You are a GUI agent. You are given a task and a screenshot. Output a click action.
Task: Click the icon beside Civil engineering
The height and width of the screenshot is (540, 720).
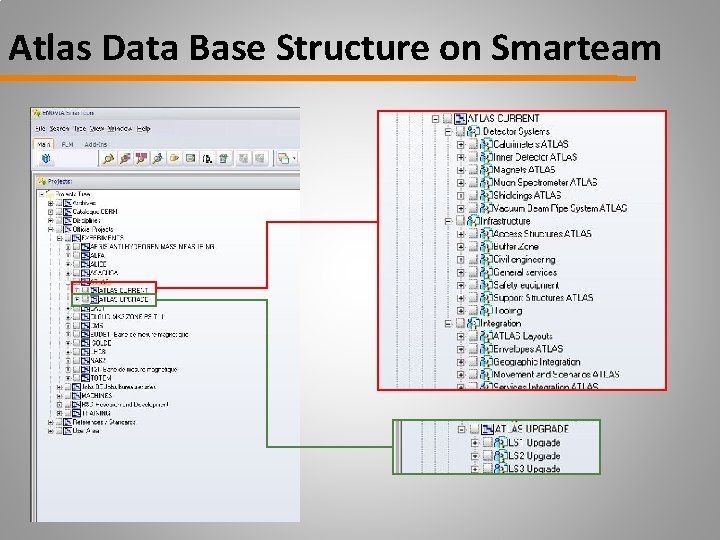point(486,259)
